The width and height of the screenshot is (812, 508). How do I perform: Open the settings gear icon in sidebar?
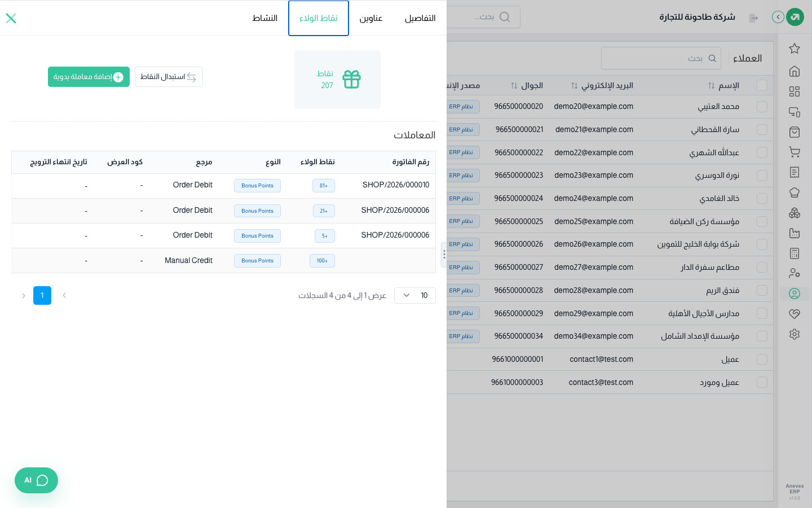pyautogui.click(x=795, y=334)
